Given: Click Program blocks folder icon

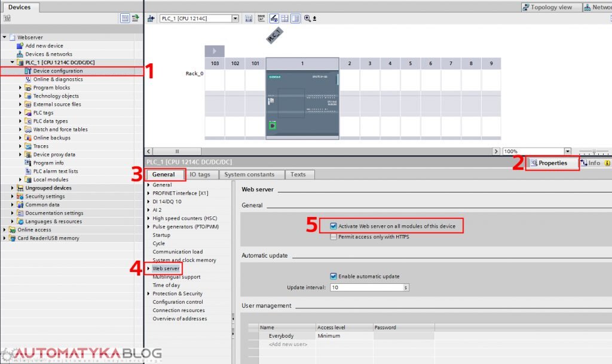Looking at the screenshot, I should pos(27,88).
